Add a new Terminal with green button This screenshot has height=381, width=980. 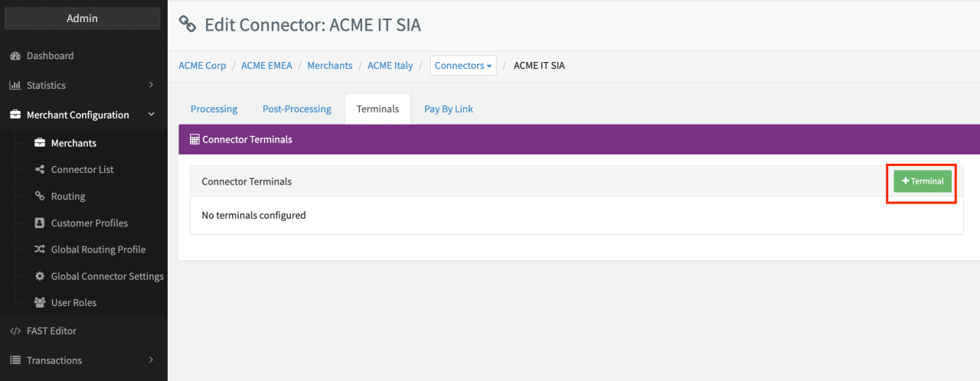point(923,181)
